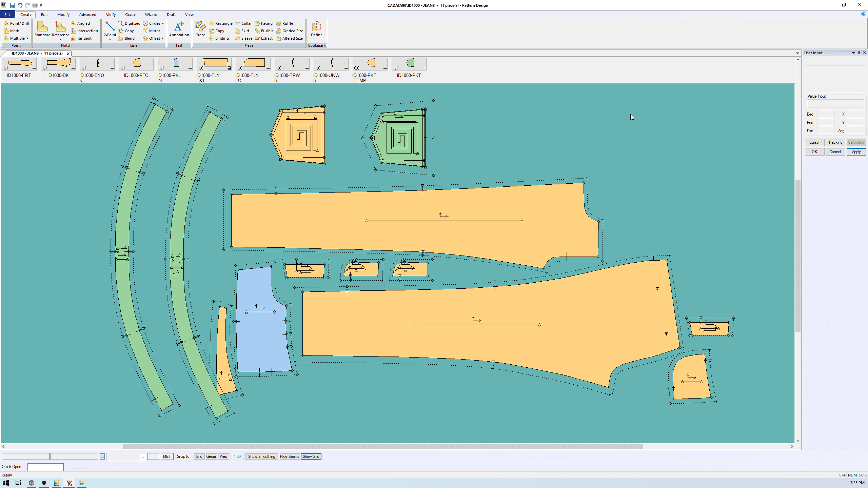
Task: Click the Trace piece tool
Action: (x=200, y=29)
